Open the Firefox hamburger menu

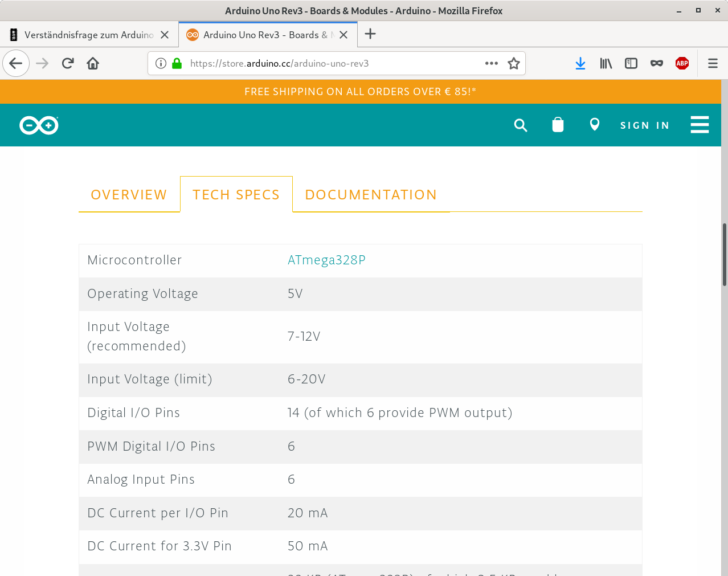(x=713, y=63)
